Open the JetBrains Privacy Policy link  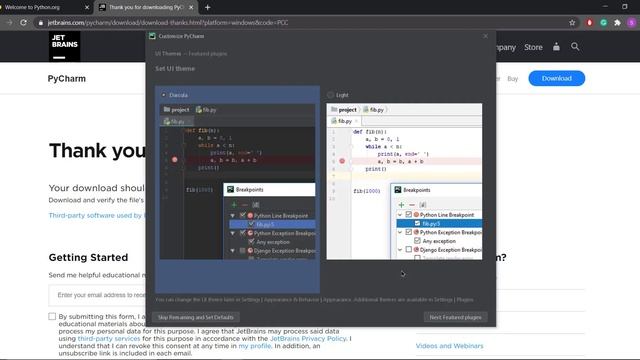[x=308, y=339]
